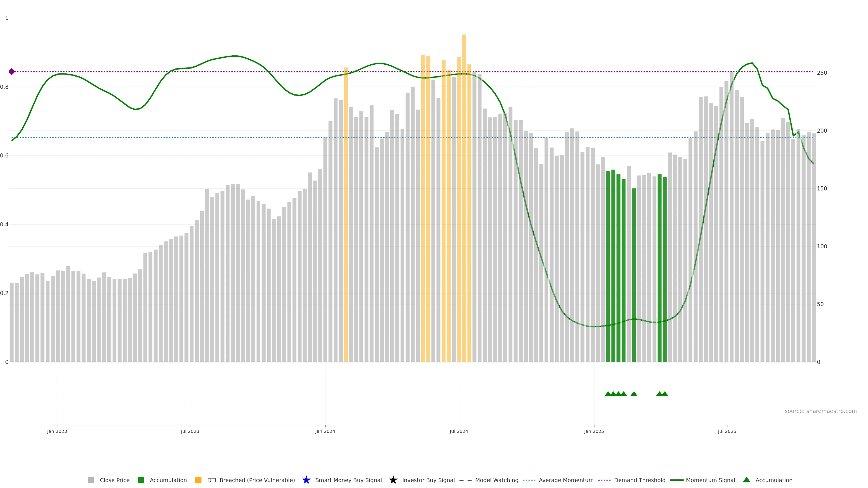
Task: Click the Jan 2024 axis label
Action: click(325, 431)
